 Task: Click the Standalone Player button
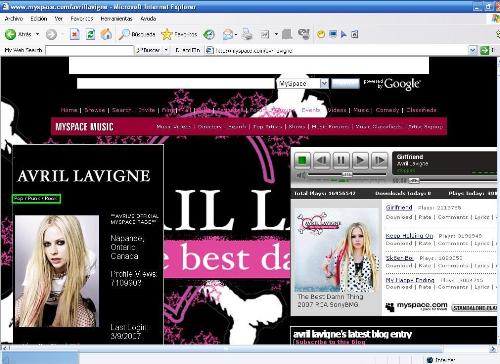[x=474, y=308]
